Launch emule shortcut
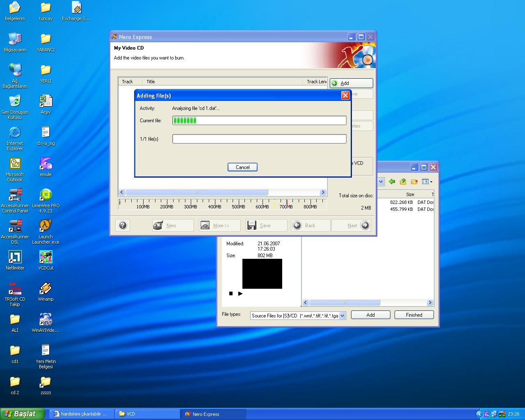Screen dimensions: 525x420 [x=46, y=167]
